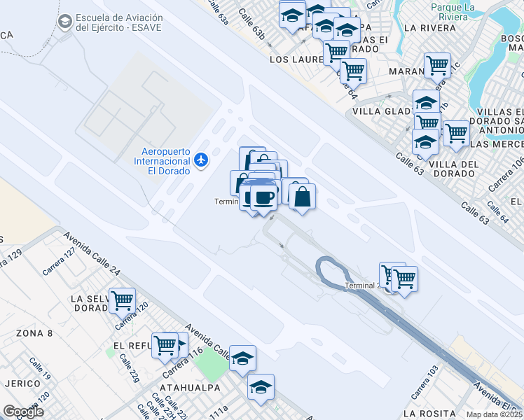Select the graduation cap marker near Villa Gladys

(426, 104)
